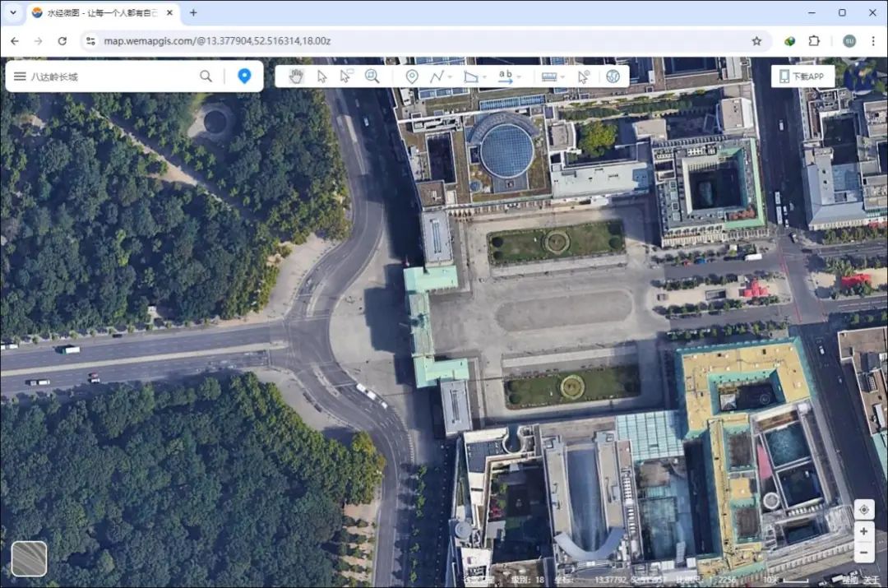Select the 水经微图 browser tab
Image resolution: width=888 pixels, height=588 pixels.
tap(102, 12)
